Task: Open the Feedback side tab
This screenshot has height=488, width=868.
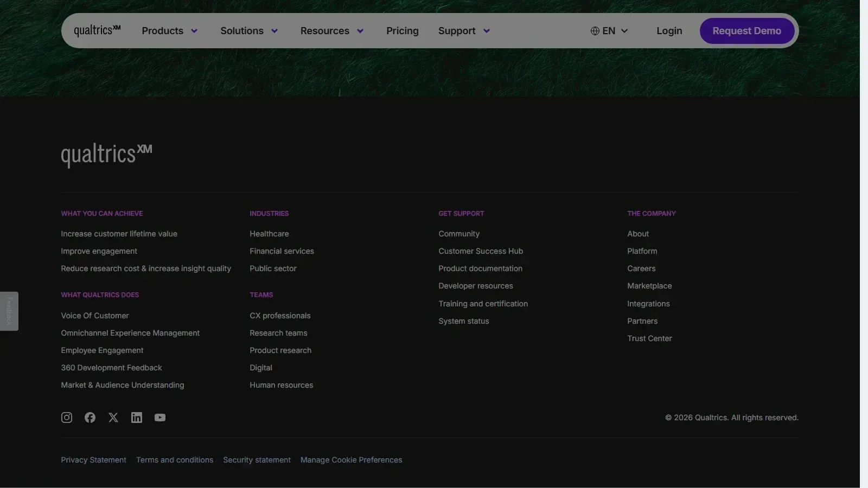Action: pyautogui.click(x=9, y=311)
